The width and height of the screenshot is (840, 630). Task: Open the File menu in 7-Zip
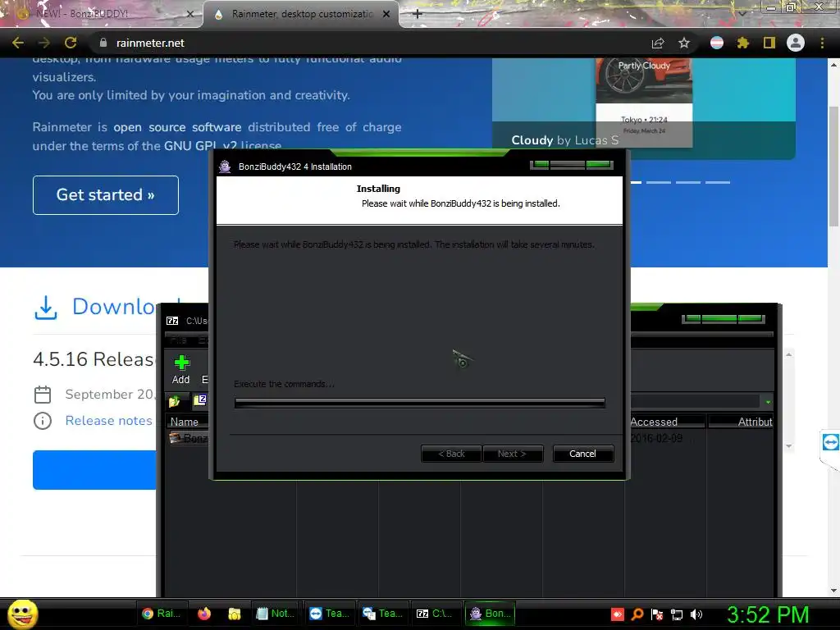coord(178,340)
